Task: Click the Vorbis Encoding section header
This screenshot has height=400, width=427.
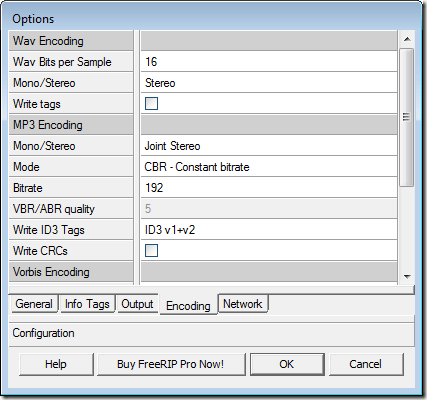Action: click(x=71, y=272)
